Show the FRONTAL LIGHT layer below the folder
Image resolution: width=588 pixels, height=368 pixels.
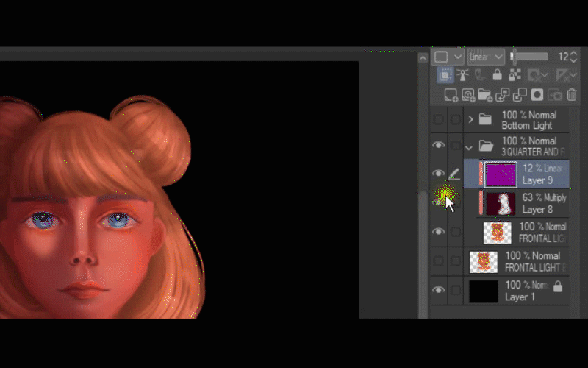(x=438, y=261)
